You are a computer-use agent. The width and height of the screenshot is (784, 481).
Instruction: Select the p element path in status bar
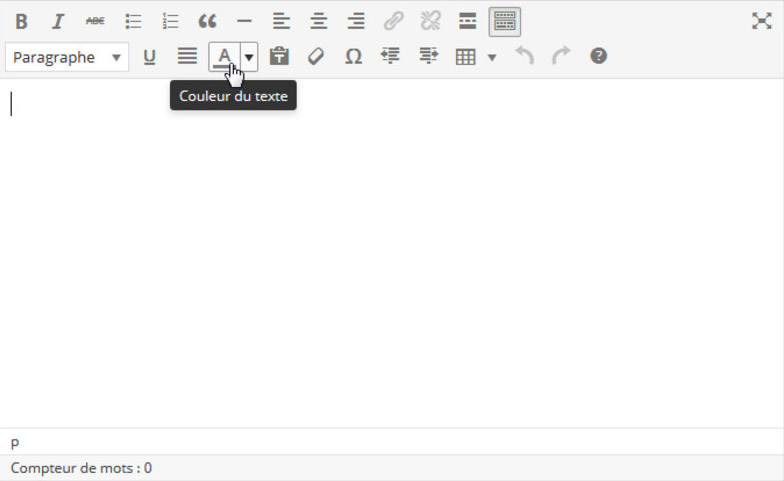[15, 442]
